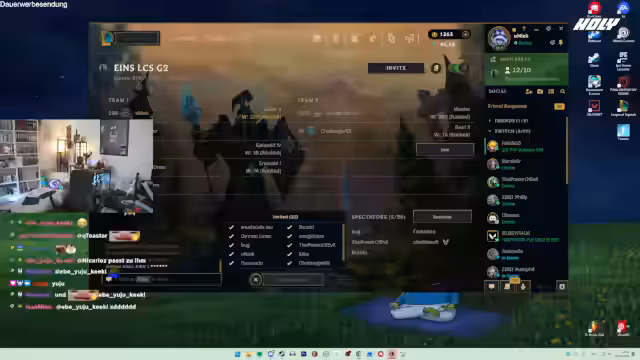Click the new folder icon in Social
The width and height of the screenshot is (640, 360).
540,92
